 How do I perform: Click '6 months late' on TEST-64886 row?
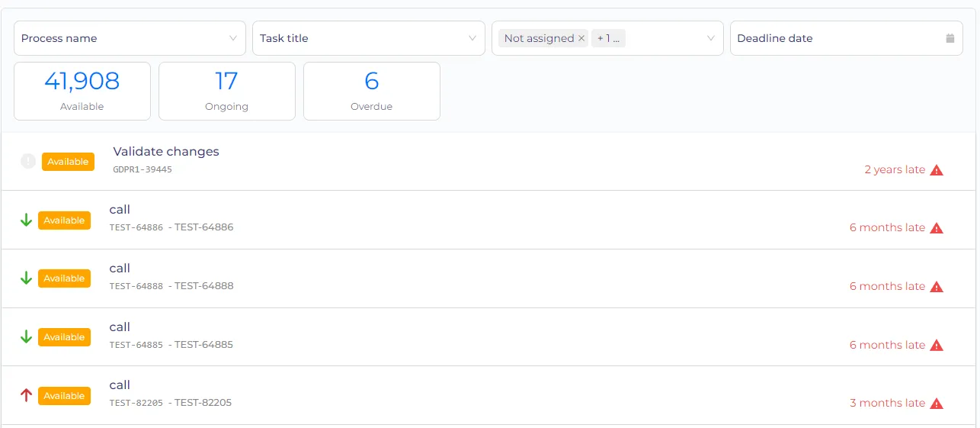click(887, 227)
